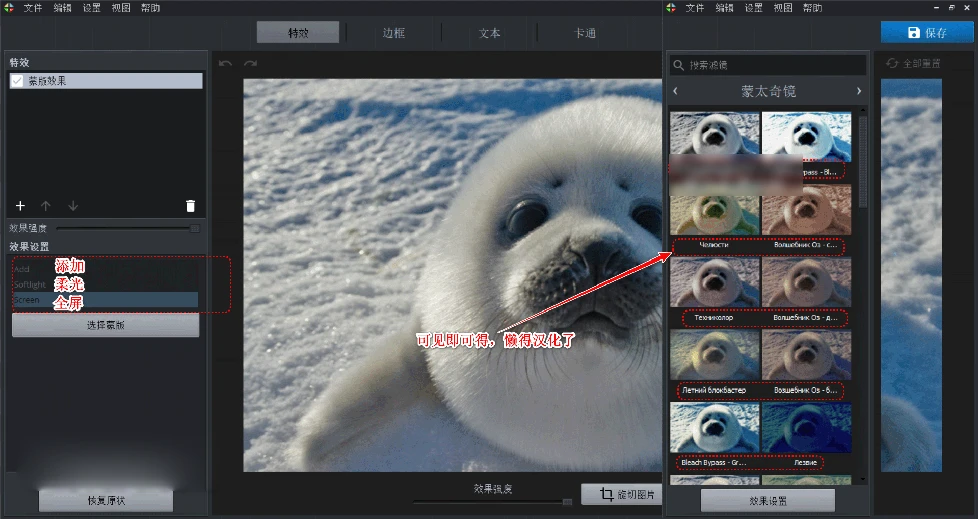Open 编辑 menu in the left menu bar
This screenshot has width=978, height=519.
62,8
